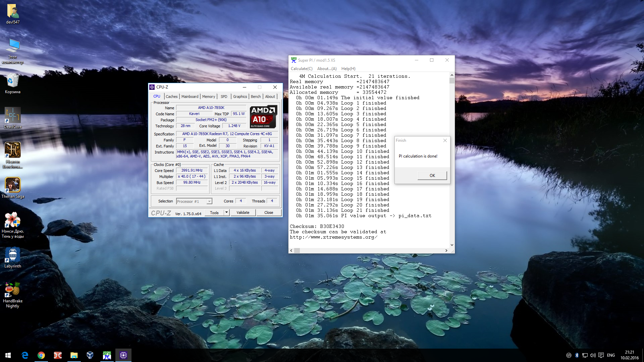Open the Tools dropdown arrow in CPU-Z

[x=226, y=213]
